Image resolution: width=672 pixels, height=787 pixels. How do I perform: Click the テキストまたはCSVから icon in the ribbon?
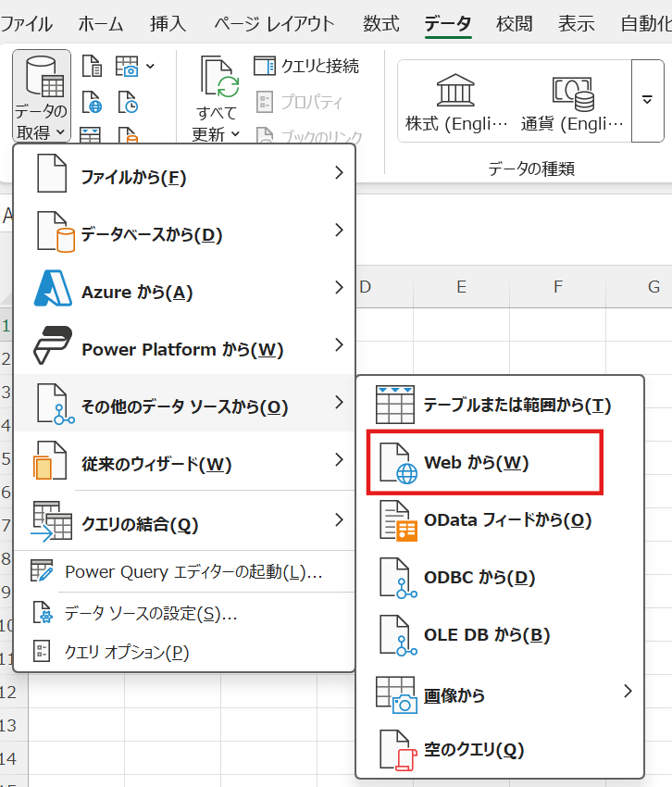click(x=92, y=67)
